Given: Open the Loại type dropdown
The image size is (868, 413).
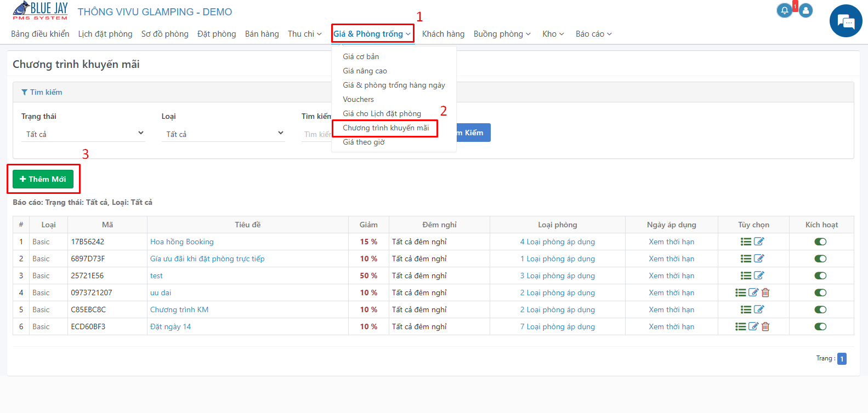Looking at the screenshot, I should tap(223, 134).
